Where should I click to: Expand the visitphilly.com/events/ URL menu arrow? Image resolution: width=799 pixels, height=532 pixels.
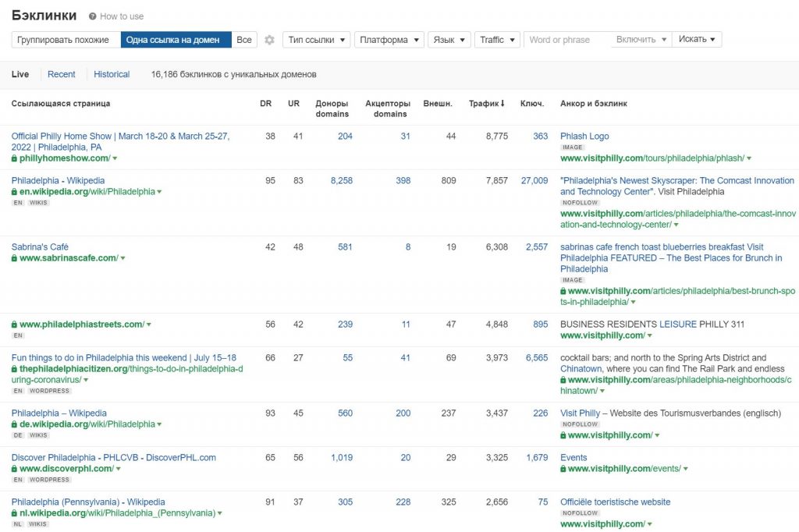(x=685, y=468)
